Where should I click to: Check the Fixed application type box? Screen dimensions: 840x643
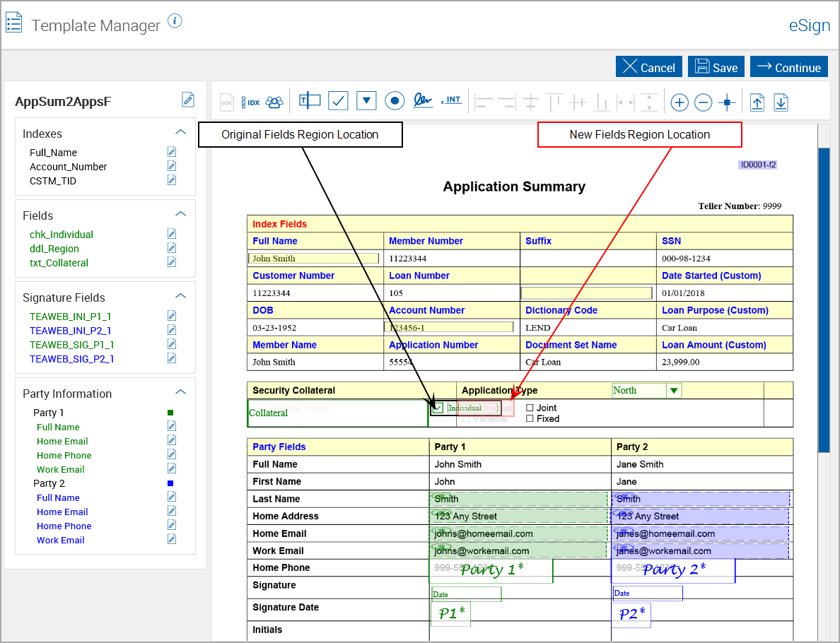point(530,419)
